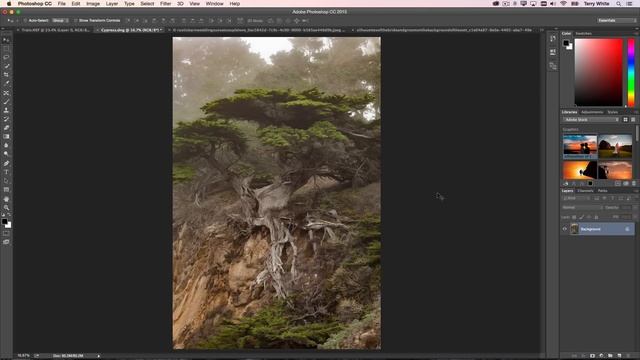
Task: Select the Spot Healing Brush tool
Action: (6, 93)
